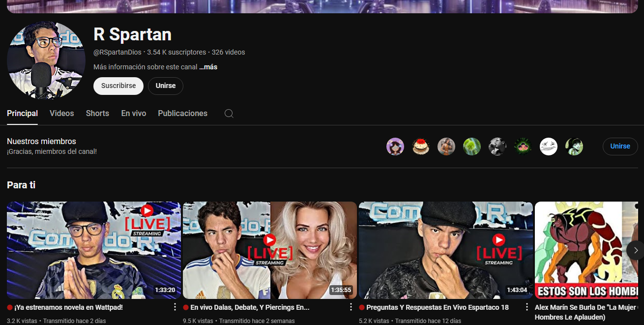Click the black-and-white photo member avatar
Image resolution: width=644 pixels, height=325 pixels.
click(498, 147)
